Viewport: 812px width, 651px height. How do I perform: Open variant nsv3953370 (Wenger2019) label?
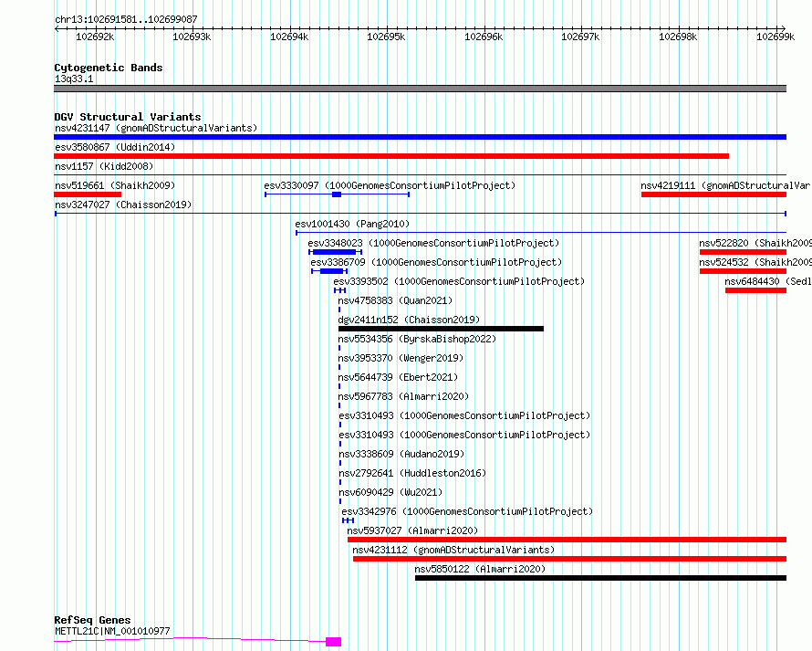click(401, 358)
